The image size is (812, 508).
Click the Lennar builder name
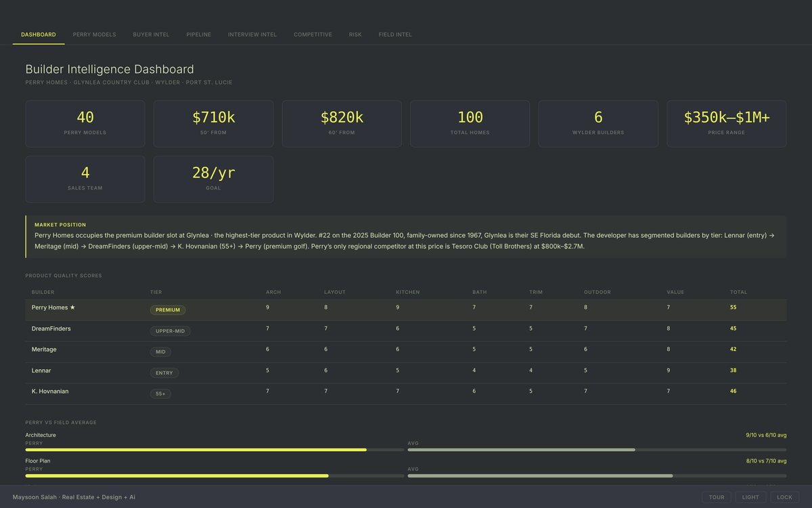[x=41, y=371]
